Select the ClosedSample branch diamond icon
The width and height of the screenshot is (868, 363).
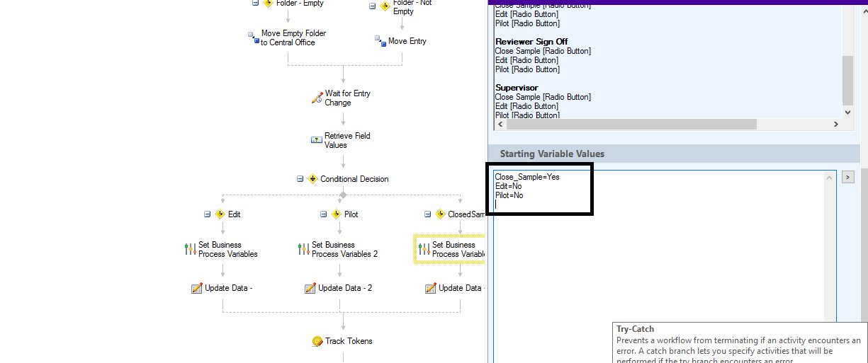[440, 214]
